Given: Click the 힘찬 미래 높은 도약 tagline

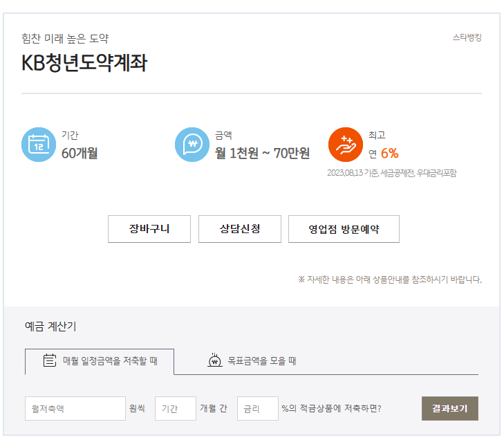Looking at the screenshot, I should [x=65, y=39].
